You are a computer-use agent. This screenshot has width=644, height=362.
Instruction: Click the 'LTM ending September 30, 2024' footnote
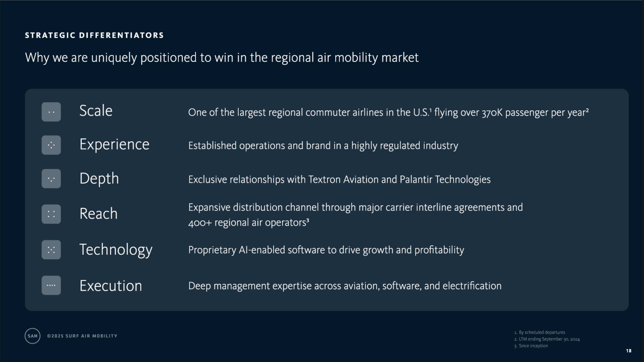coord(549,339)
